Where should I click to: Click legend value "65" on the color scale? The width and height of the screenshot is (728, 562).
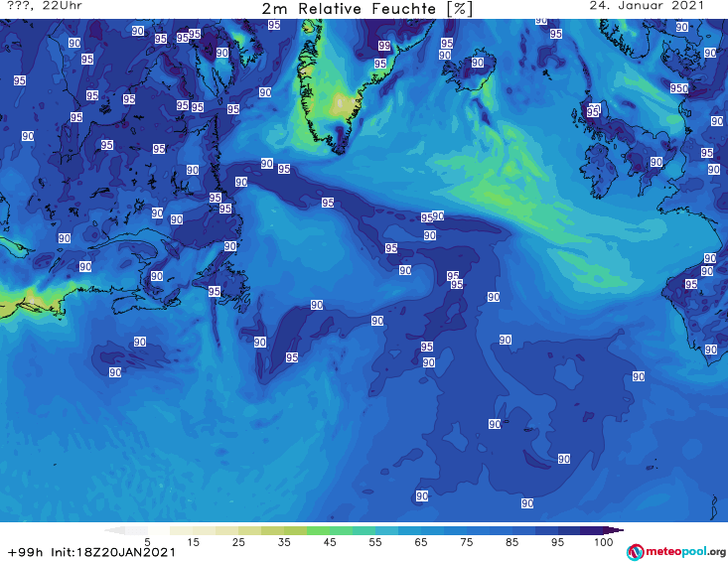[421, 542]
